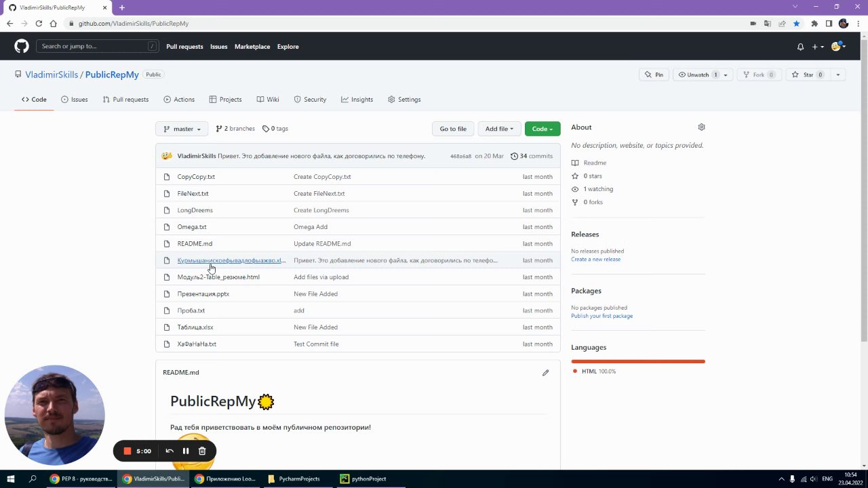Open Windows taskbar search
The image size is (868, 488).
(x=33, y=479)
